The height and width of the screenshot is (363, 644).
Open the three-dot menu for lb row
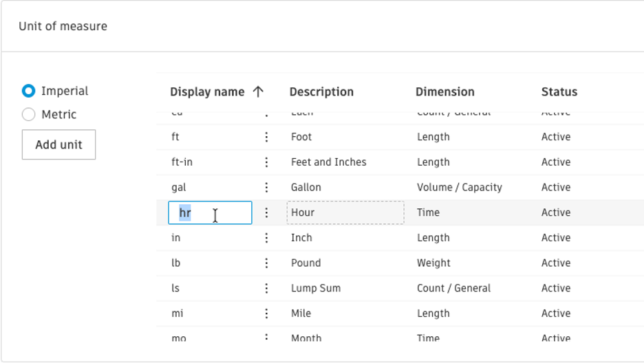[266, 263]
